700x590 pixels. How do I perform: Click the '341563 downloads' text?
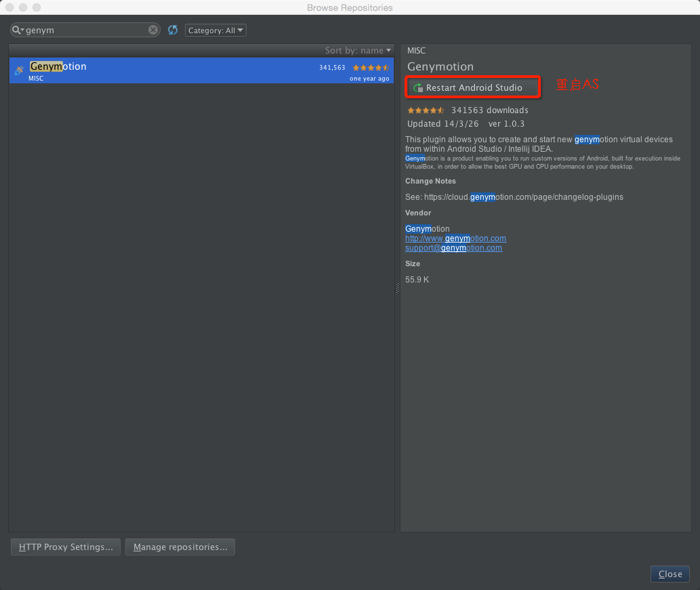(x=490, y=110)
